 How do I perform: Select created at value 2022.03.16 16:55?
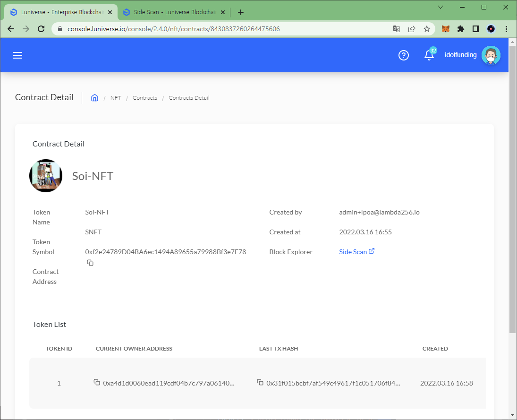click(x=365, y=232)
